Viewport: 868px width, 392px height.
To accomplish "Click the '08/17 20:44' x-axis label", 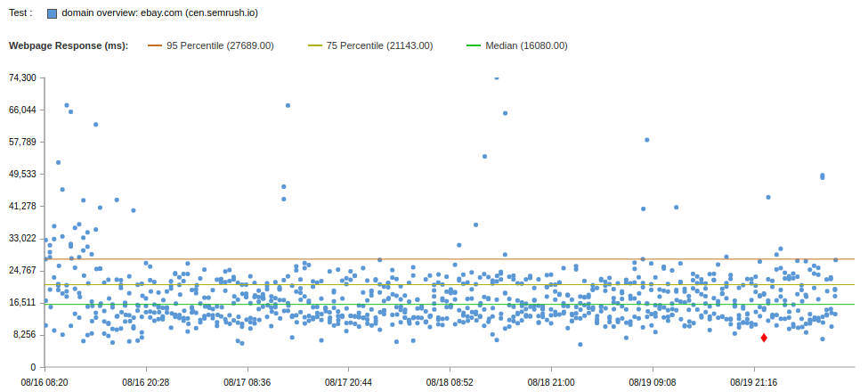I will pyautogui.click(x=349, y=382).
